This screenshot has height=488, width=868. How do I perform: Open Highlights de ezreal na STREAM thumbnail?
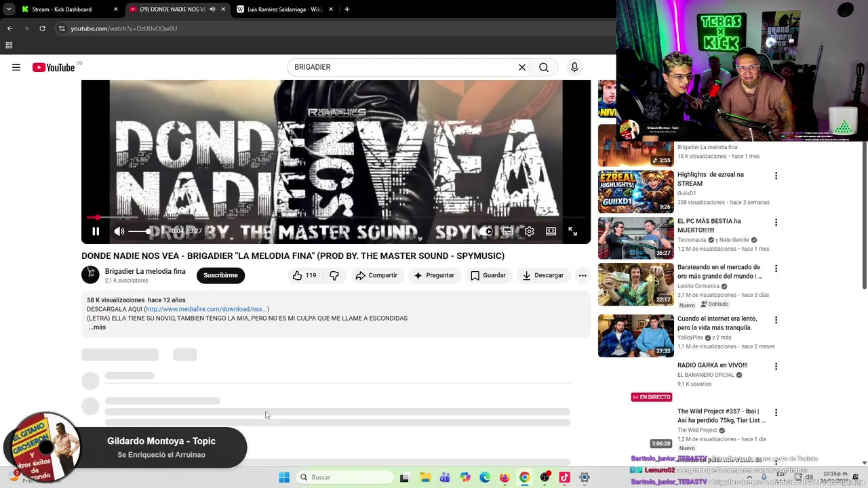click(636, 192)
